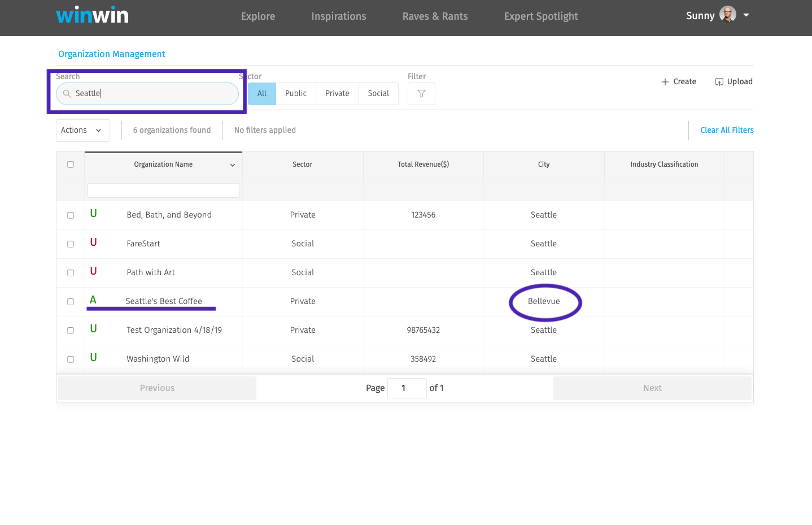Click the winwin logo
Viewport: 812px width, 525px height.
(x=92, y=15)
